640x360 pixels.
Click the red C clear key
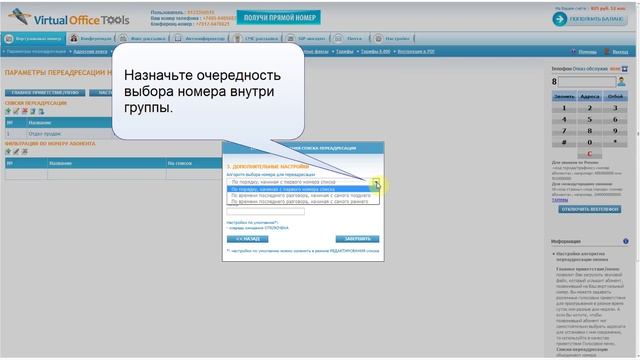[589, 154]
